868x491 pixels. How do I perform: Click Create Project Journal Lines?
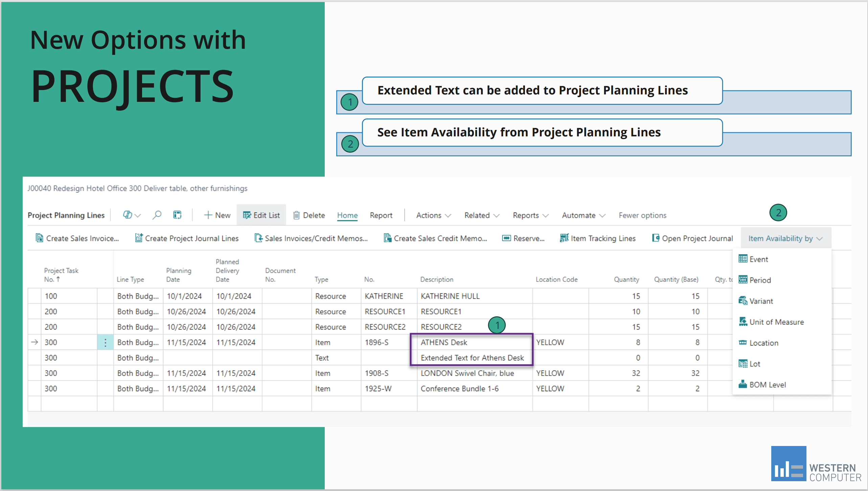pyautogui.click(x=187, y=238)
